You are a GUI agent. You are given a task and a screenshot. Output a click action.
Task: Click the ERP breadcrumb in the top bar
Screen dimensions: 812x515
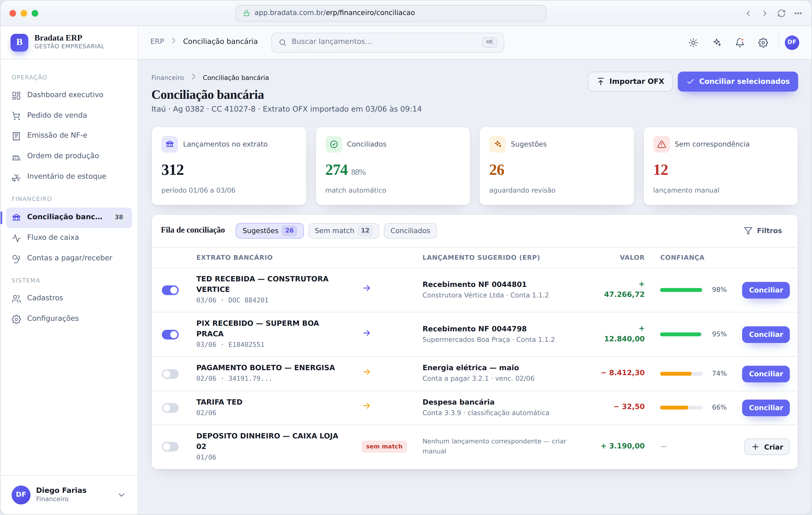point(157,42)
